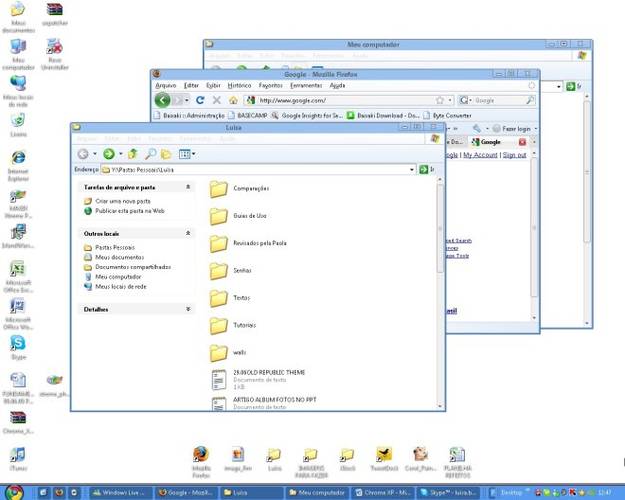This screenshot has width=625, height=500.
Task: Click Publicar esta pasta na Web link
Action: click(130, 211)
